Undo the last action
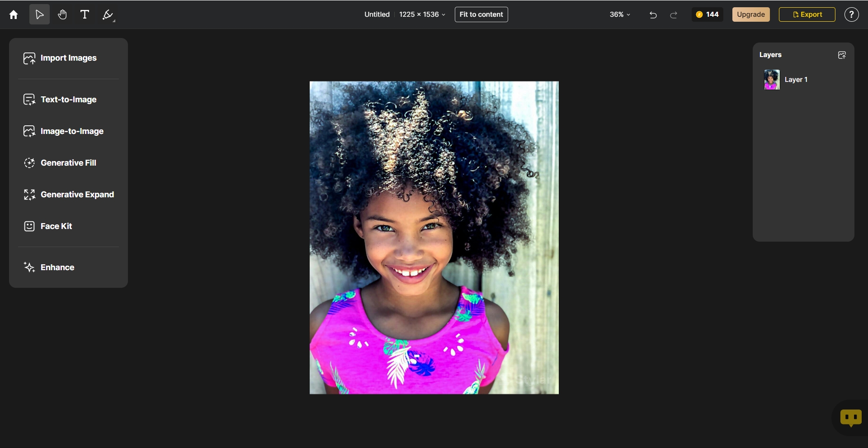 pyautogui.click(x=653, y=14)
